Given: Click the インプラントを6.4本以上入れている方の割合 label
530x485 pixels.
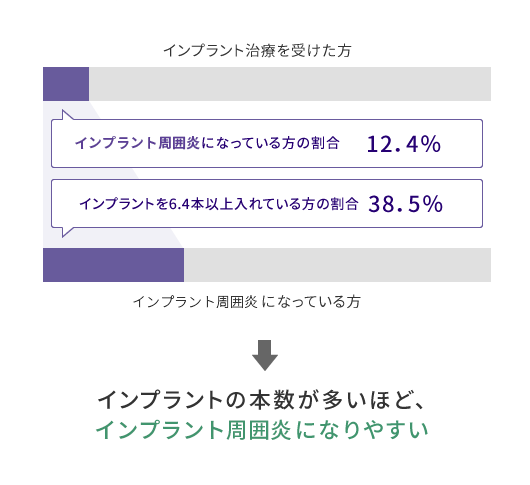Looking at the screenshot, I should pos(219,204).
